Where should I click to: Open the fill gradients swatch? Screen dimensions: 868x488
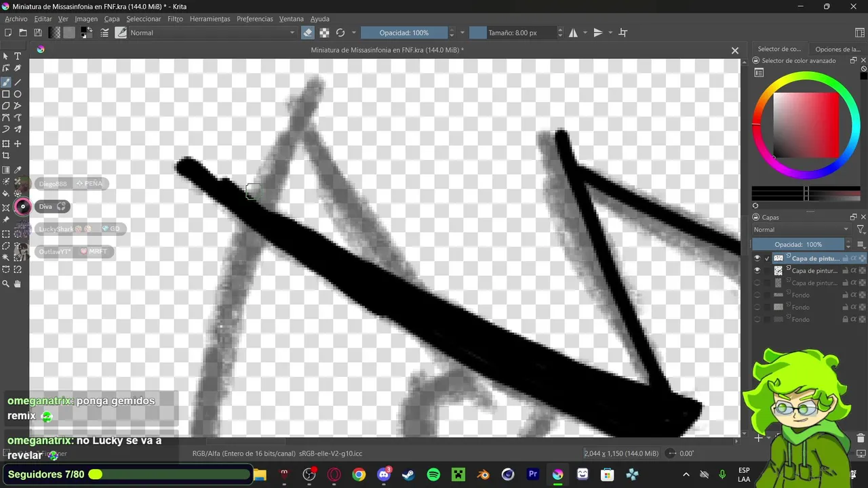coord(55,33)
